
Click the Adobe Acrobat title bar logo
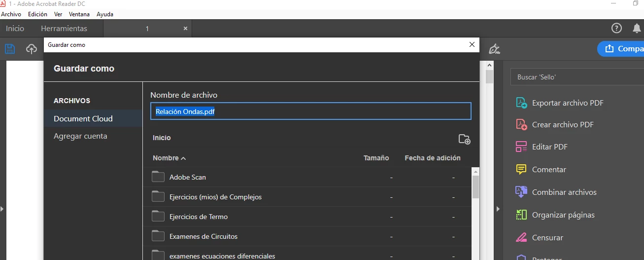coord(3,3)
